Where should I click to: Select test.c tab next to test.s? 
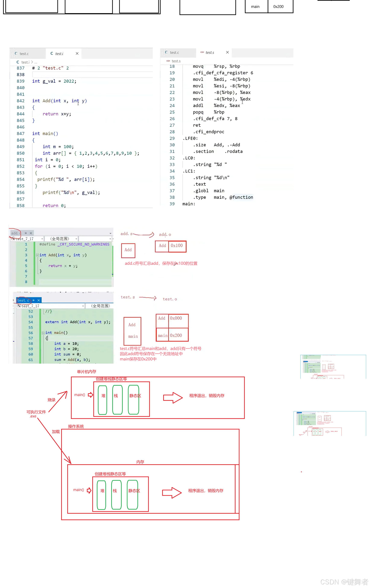(x=174, y=52)
